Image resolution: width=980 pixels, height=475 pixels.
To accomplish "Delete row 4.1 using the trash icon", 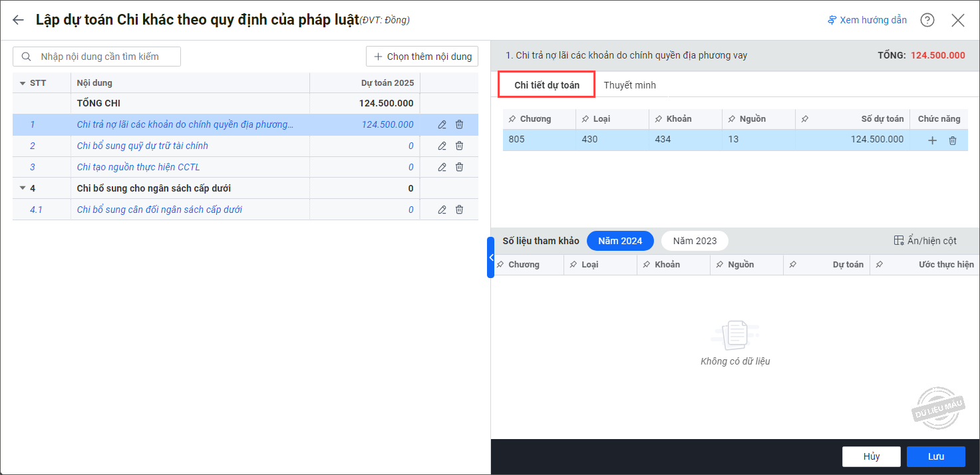I will tap(459, 210).
